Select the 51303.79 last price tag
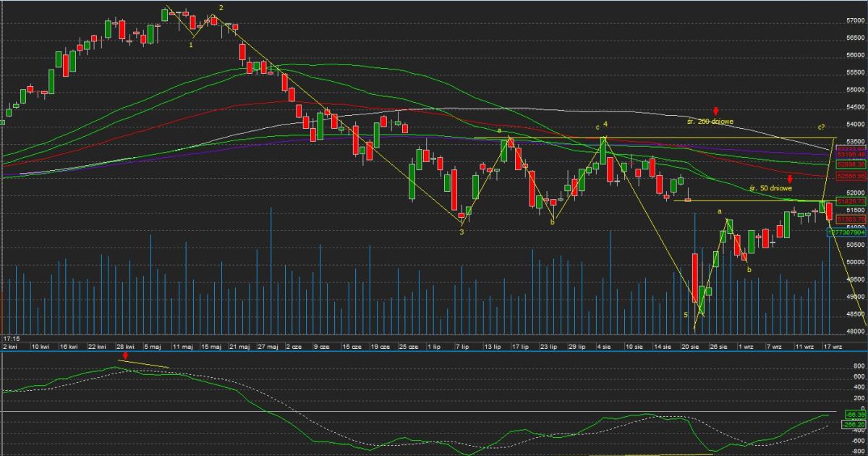Screen dimensions: 868x456 click(x=851, y=219)
